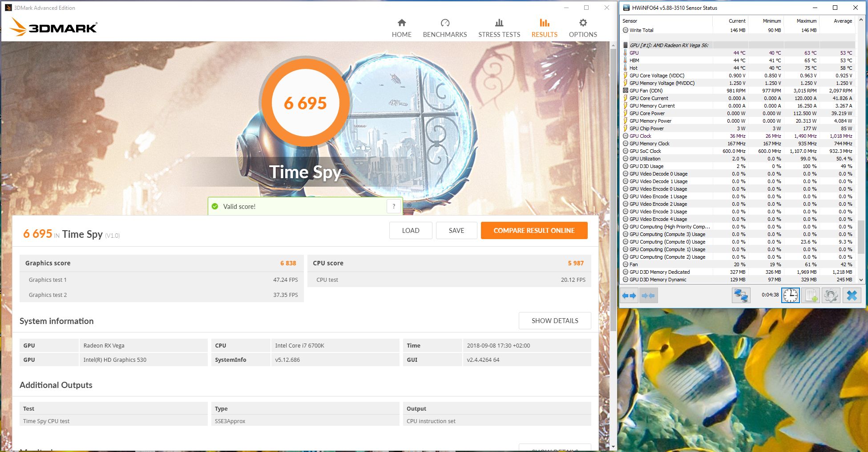The image size is (868, 452).
Task: Open the Home section in 3DMark
Action: [x=401, y=28]
